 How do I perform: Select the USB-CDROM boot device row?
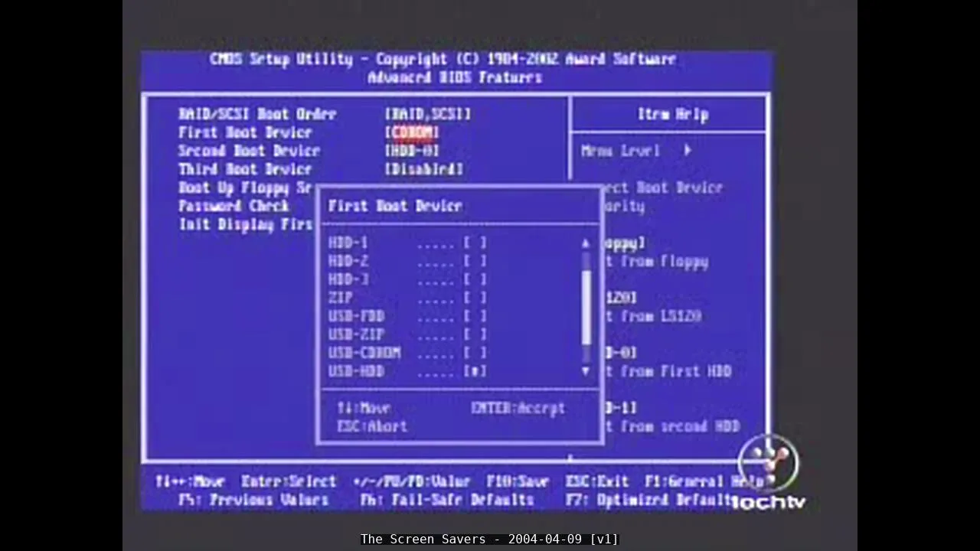coord(407,353)
